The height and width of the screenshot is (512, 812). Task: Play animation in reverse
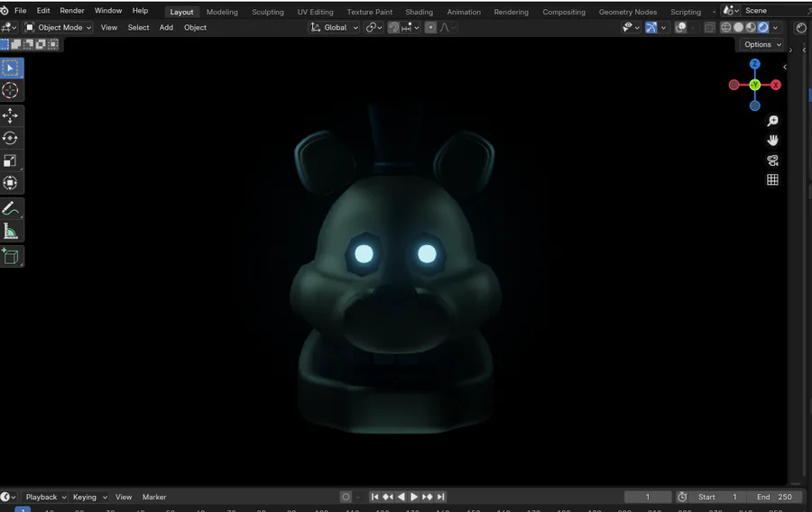pos(401,497)
